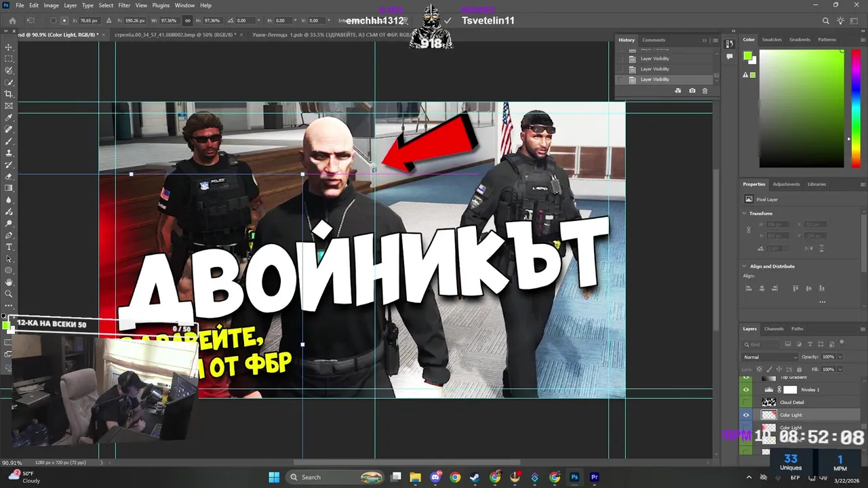Open the Color panel menu
Screen dimensions: 868x488
(863, 40)
